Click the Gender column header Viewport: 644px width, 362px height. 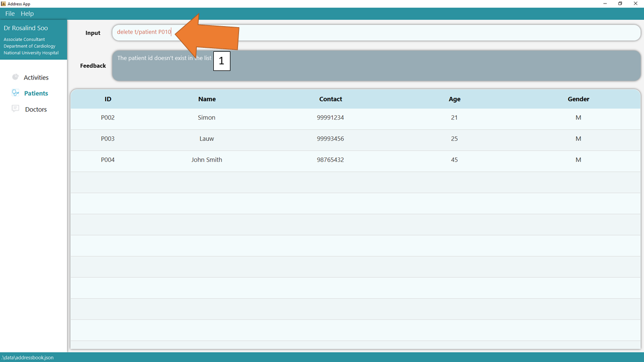578,99
